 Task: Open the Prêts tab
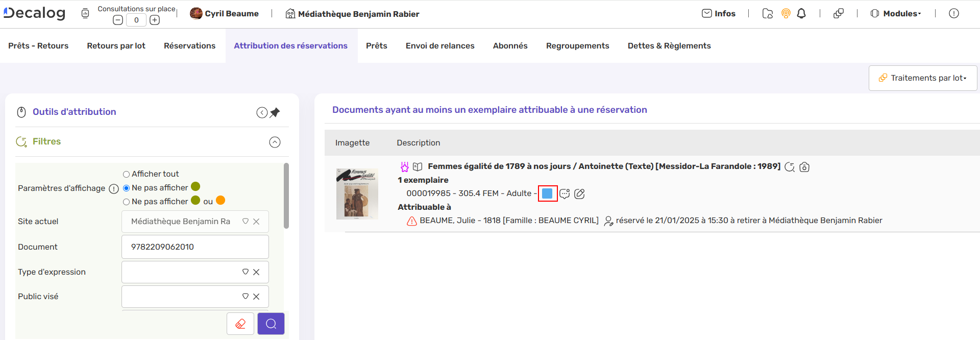[377, 45]
